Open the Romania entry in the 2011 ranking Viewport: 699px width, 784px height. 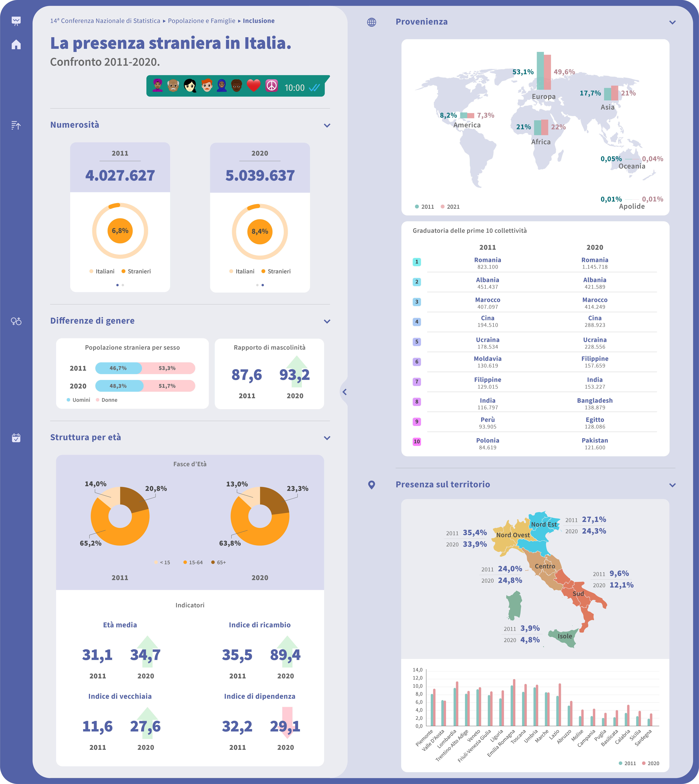click(x=488, y=260)
